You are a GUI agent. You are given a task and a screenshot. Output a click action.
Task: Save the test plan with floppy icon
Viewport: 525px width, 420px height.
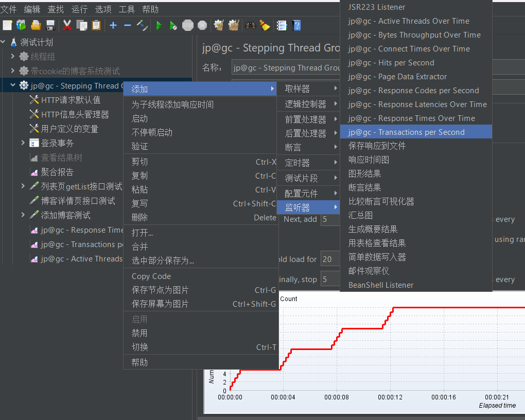[50, 25]
